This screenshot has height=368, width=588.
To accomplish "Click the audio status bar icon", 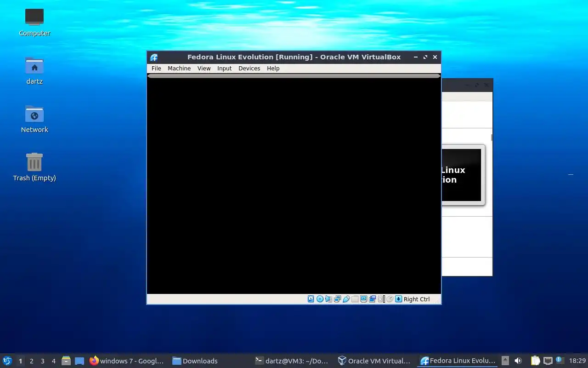I will (x=329, y=299).
